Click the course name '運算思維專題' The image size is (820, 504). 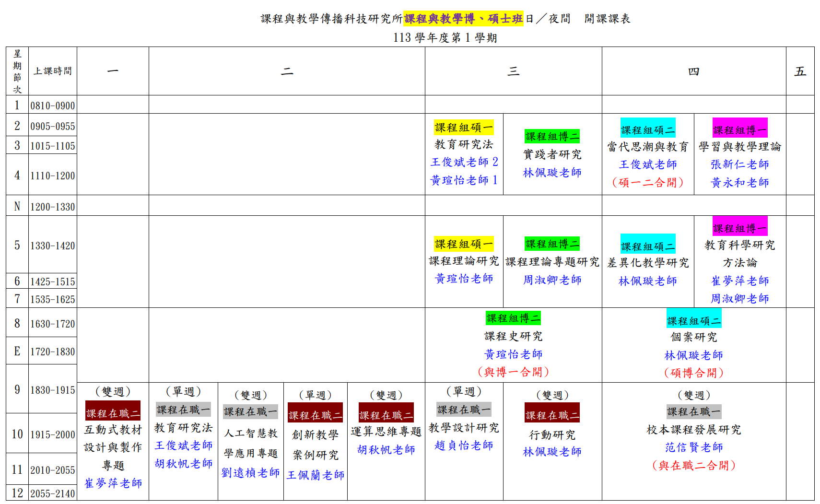tap(386, 432)
